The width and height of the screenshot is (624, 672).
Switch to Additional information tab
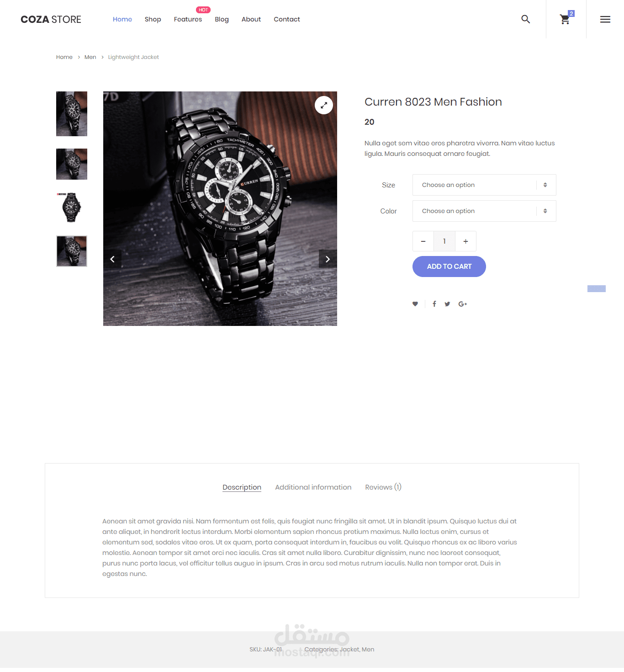tap(313, 487)
